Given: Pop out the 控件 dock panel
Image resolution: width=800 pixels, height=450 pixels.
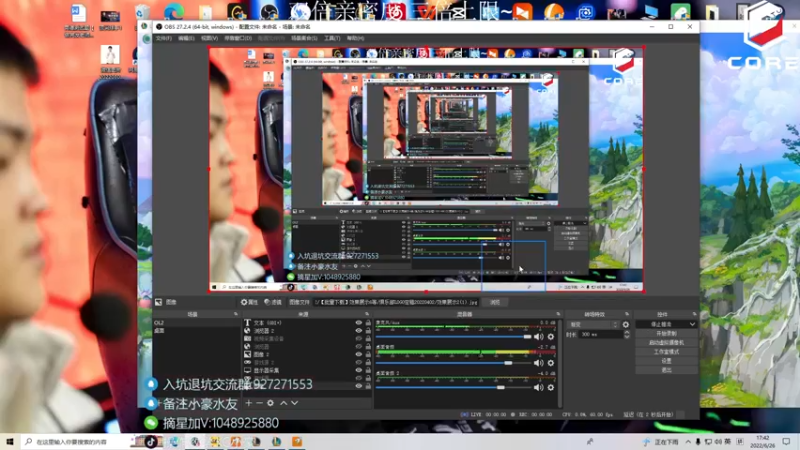Looking at the screenshot, I should 694,314.
